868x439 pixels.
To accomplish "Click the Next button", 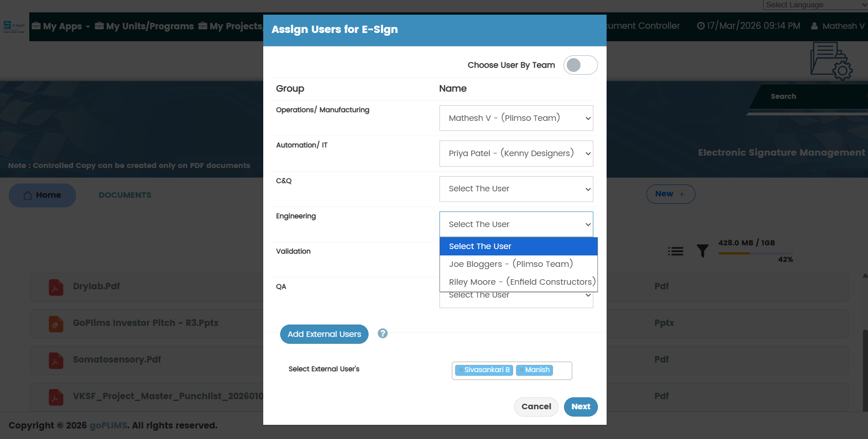I will point(580,406).
